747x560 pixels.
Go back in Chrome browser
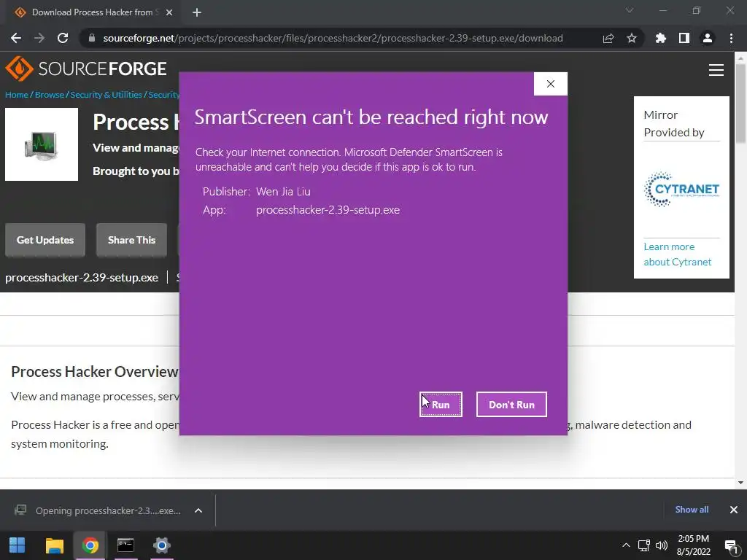16,38
